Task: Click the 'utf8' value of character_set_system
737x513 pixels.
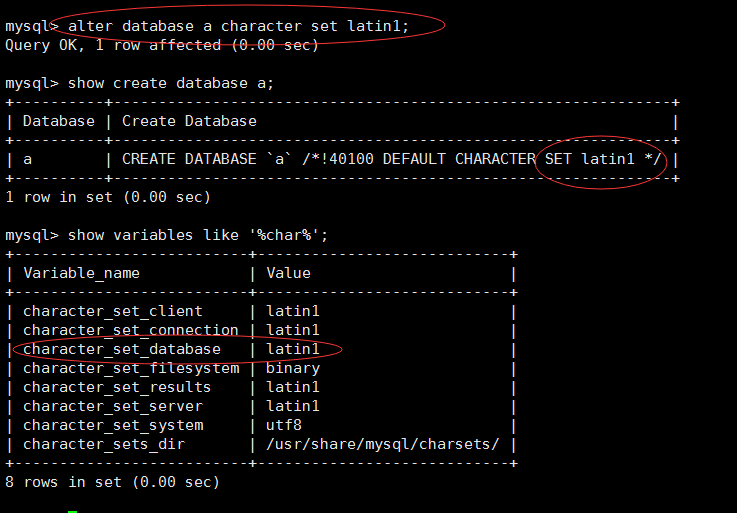Action: [284, 425]
